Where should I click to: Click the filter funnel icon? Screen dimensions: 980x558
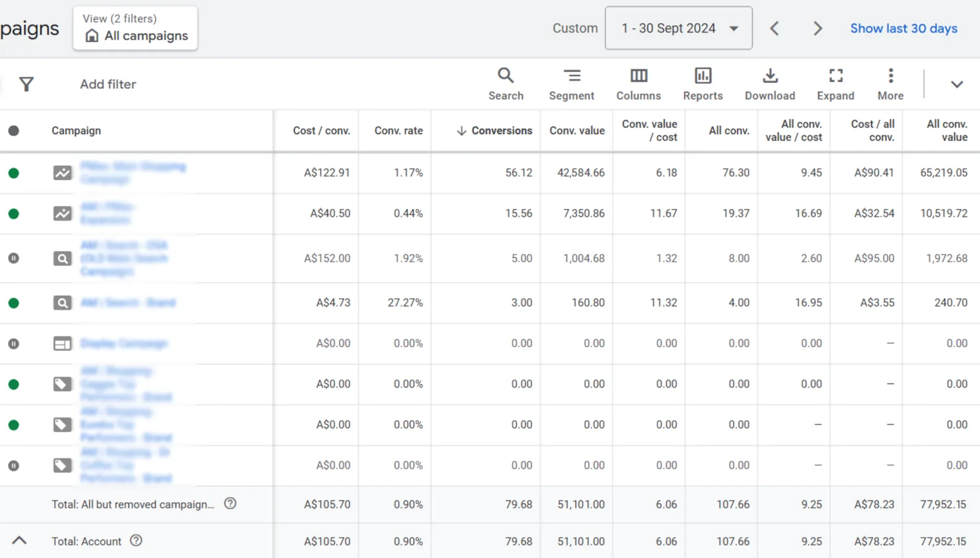(26, 84)
